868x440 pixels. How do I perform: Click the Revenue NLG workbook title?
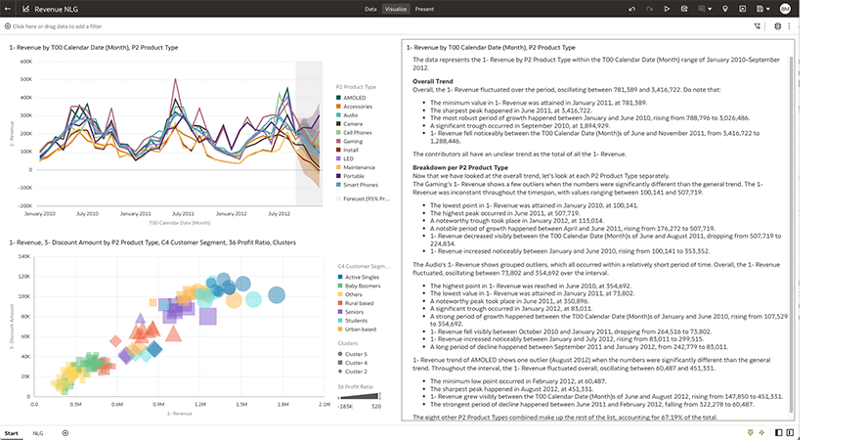tap(55, 9)
